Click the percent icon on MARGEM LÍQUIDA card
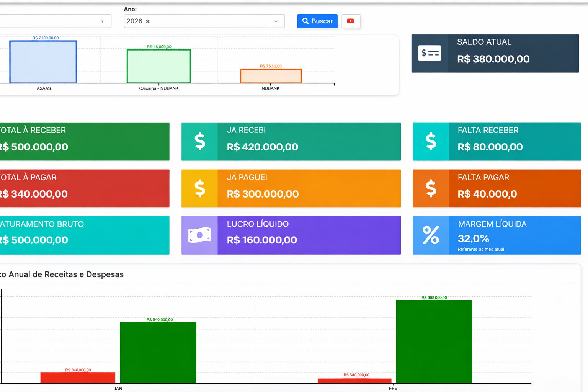The width and height of the screenshot is (588, 392). point(431,235)
